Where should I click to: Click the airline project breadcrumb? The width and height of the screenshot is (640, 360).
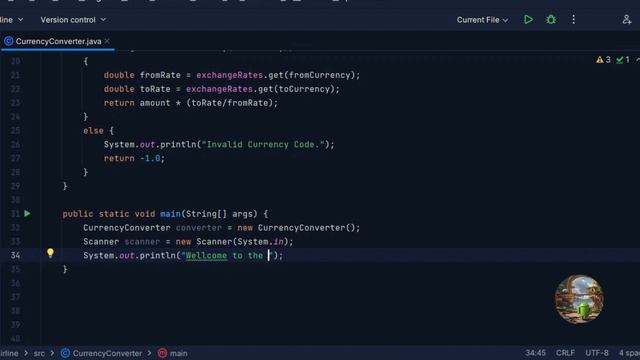point(9,353)
